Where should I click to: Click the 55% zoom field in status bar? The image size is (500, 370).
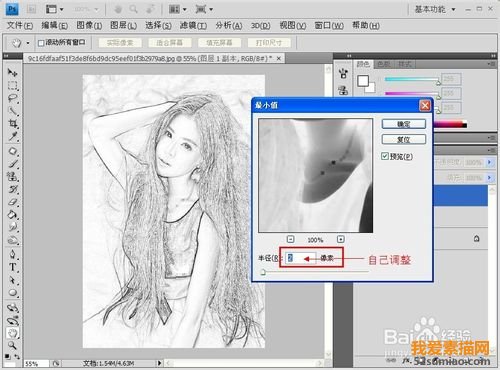(36, 363)
